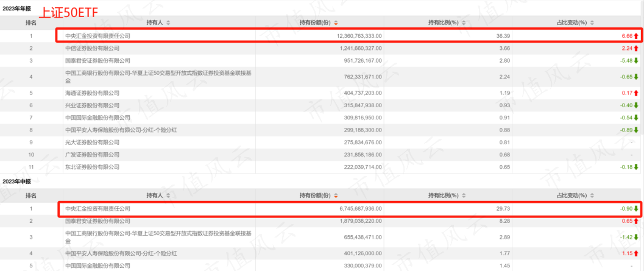This screenshot has height=271, width=644.
Task: Click the holding ratio value 0.93
Action: tap(504, 105)
